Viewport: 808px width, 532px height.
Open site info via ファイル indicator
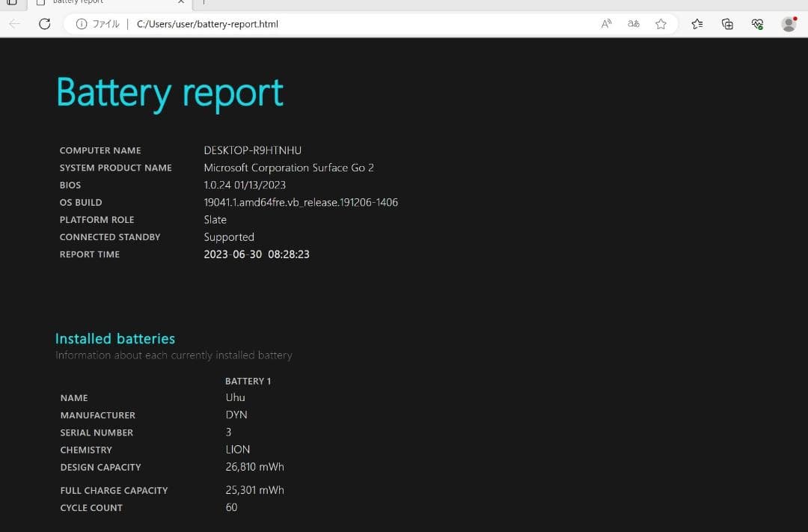tap(101, 23)
